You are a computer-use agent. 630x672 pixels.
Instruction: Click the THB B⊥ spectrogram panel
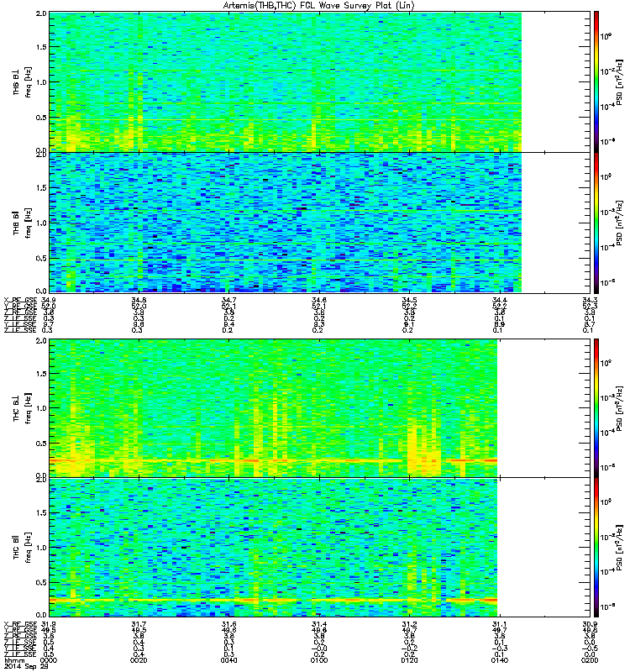320,81
